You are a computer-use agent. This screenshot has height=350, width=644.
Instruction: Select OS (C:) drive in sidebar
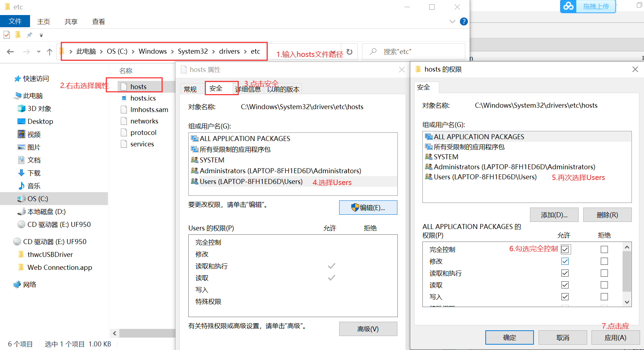coord(54,199)
